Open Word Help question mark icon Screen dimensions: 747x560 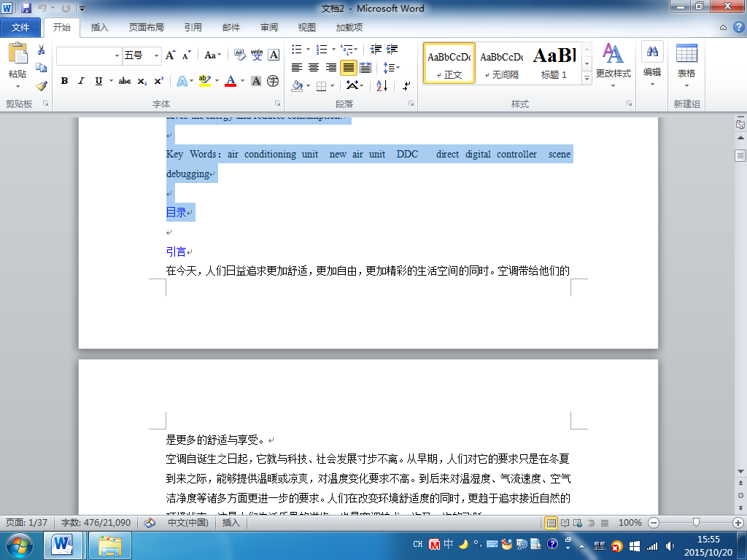(738, 27)
